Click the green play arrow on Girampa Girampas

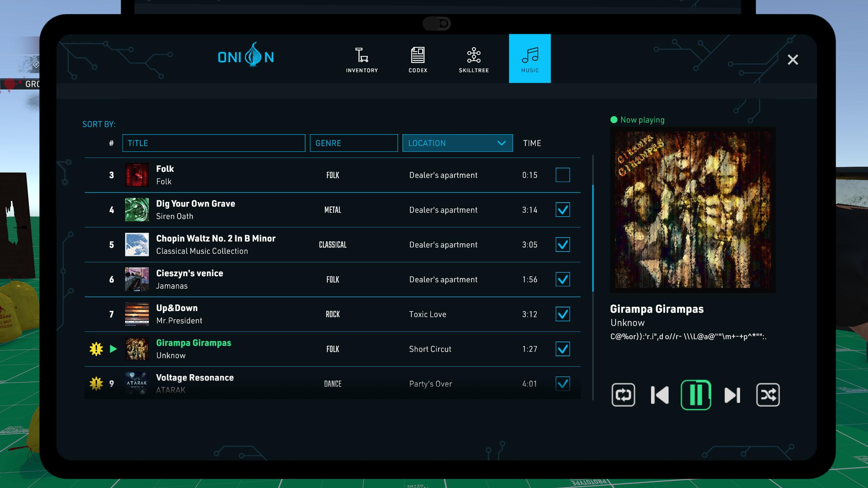point(113,349)
